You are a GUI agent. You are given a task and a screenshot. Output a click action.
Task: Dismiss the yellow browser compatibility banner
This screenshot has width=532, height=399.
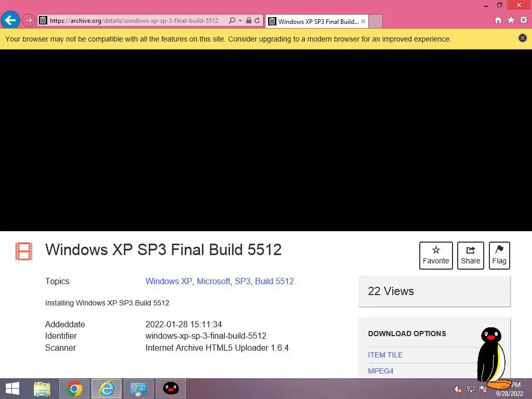523,38
